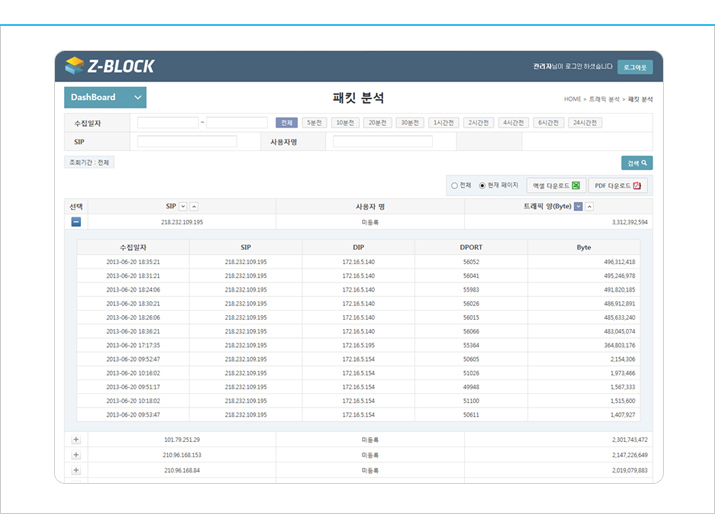This screenshot has width=715, height=514.
Task: Click the SIP search input field
Action: [187, 141]
